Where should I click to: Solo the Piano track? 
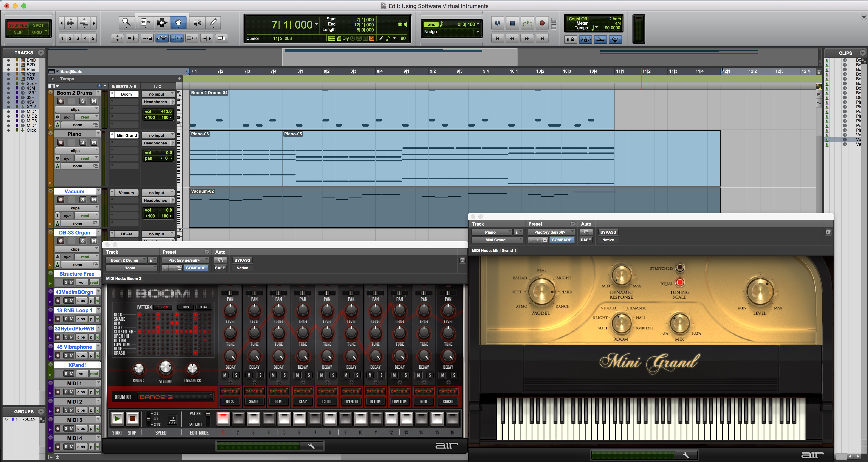click(83, 142)
